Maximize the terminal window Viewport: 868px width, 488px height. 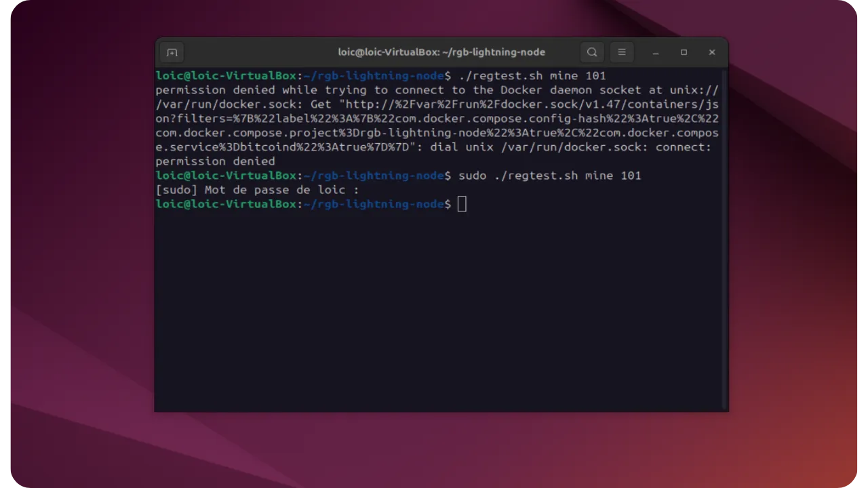(684, 52)
